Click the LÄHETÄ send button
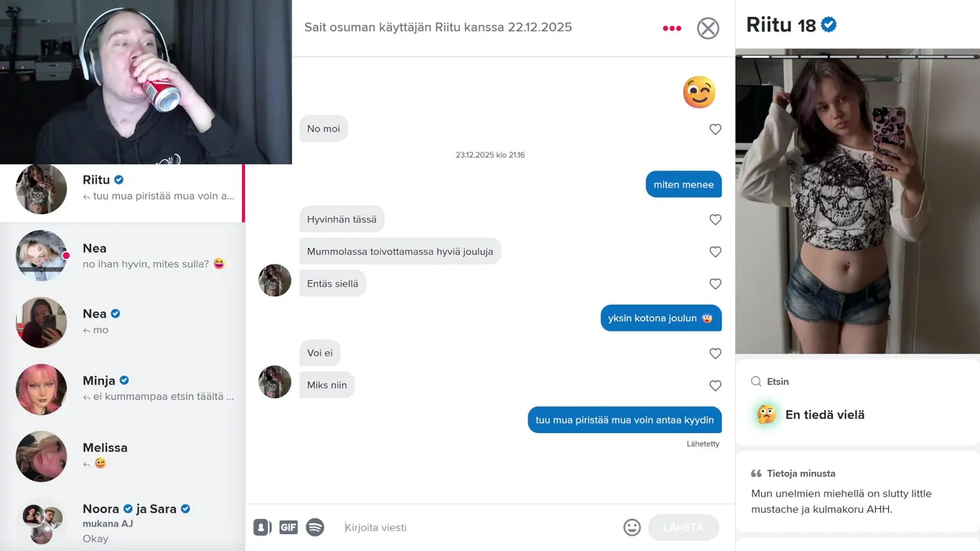This screenshot has width=980, height=551. pyautogui.click(x=684, y=527)
